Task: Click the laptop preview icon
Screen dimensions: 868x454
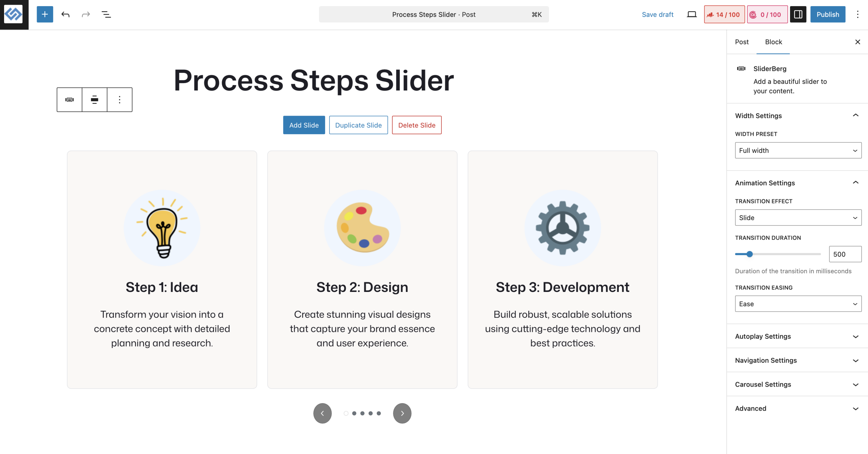Action: 691,14
